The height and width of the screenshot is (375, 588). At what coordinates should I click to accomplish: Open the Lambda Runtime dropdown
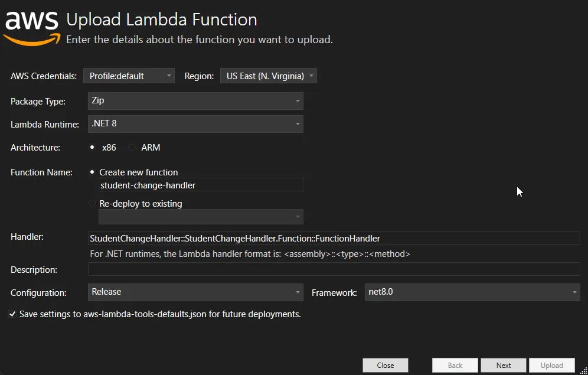pyautogui.click(x=195, y=124)
